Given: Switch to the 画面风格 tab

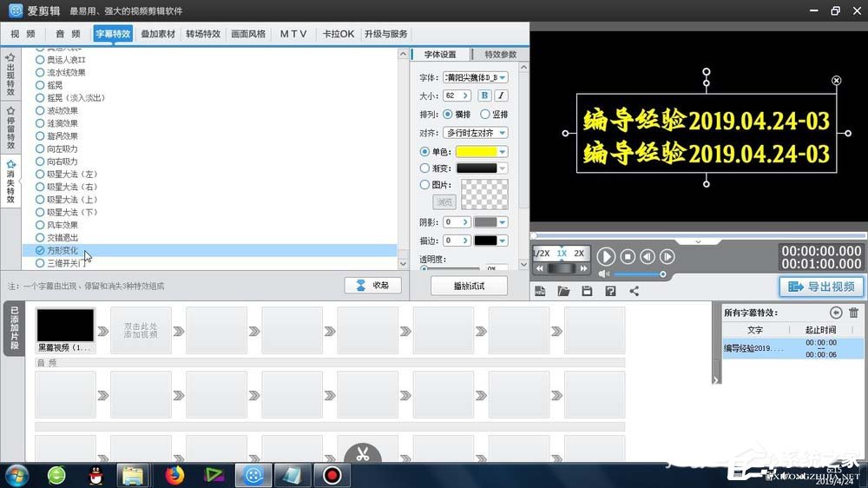Looking at the screenshot, I should click(248, 34).
